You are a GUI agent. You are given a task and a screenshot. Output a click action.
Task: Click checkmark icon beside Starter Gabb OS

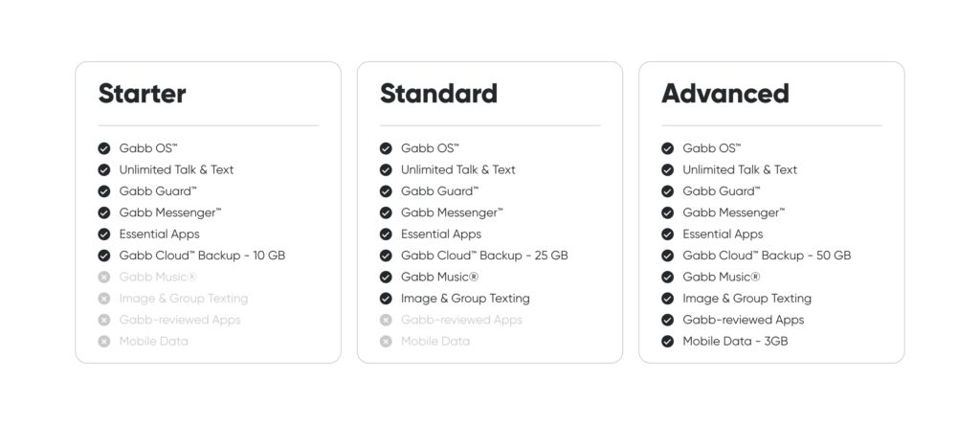(x=103, y=148)
